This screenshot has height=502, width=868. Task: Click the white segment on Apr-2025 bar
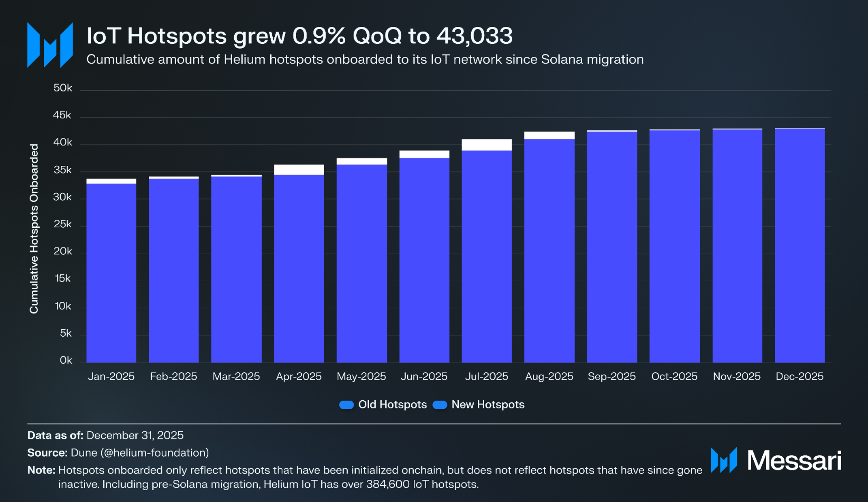pyautogui.click(x=299, y=169)
